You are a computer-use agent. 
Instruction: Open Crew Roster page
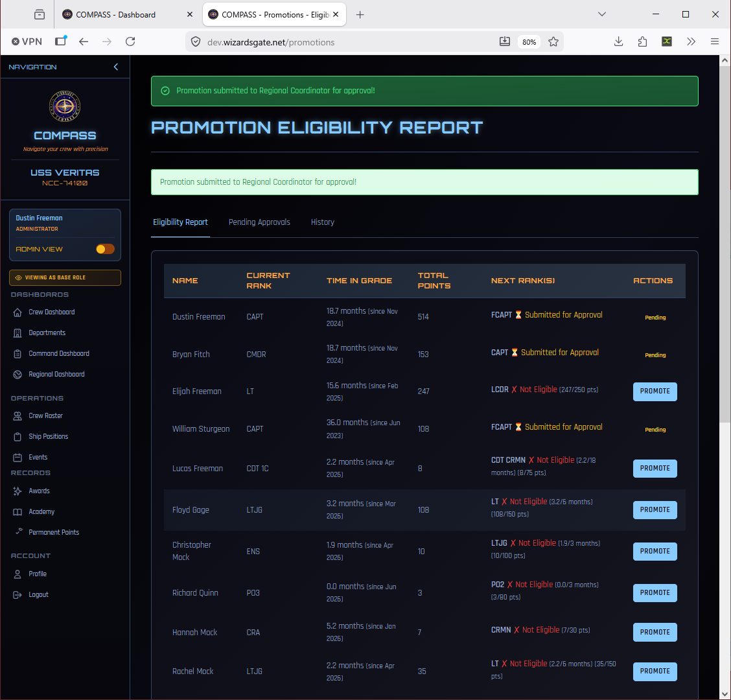[x=45, y=415]
